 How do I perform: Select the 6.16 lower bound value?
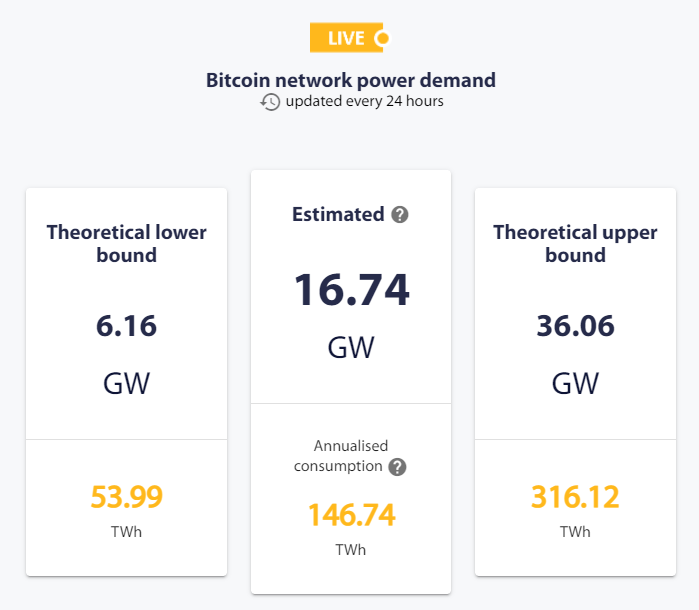[127, 326]
